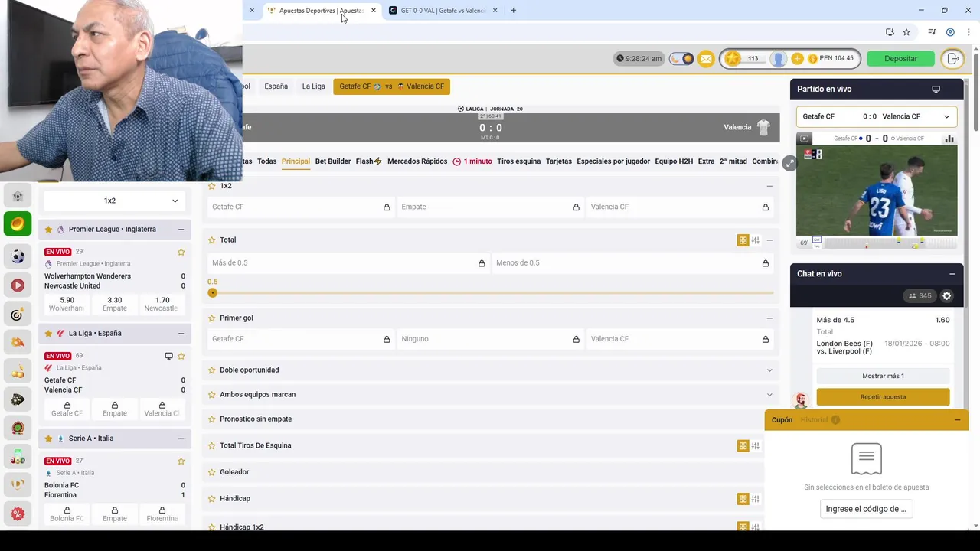
Task: Toggle favorite star on Premier League header
Action: coord(48,229)
